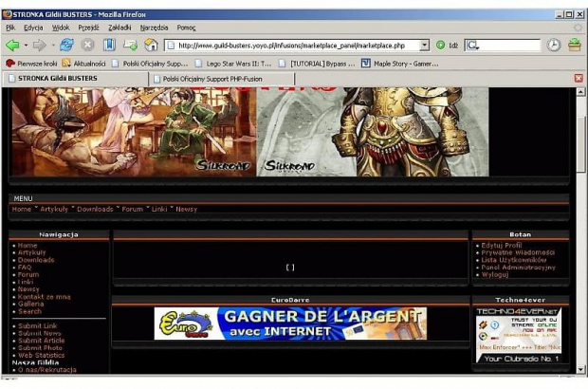Screen dimensions: 588x389
Task: Open the Widok menu
Action: point(61,28)
